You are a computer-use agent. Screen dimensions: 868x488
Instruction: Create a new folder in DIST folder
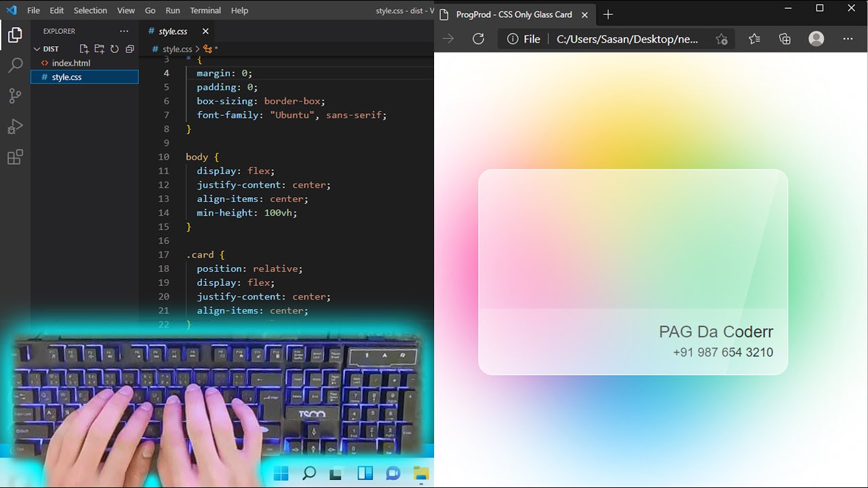pos(99,49)
